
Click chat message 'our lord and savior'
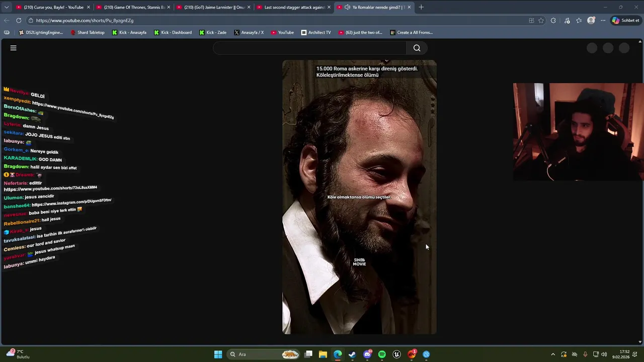(x=46, y=243)
